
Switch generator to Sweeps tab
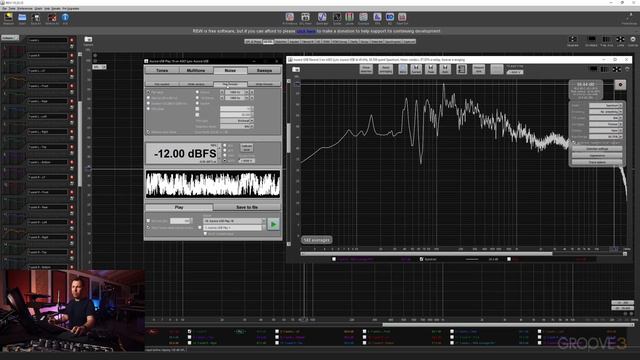point(264,70)
